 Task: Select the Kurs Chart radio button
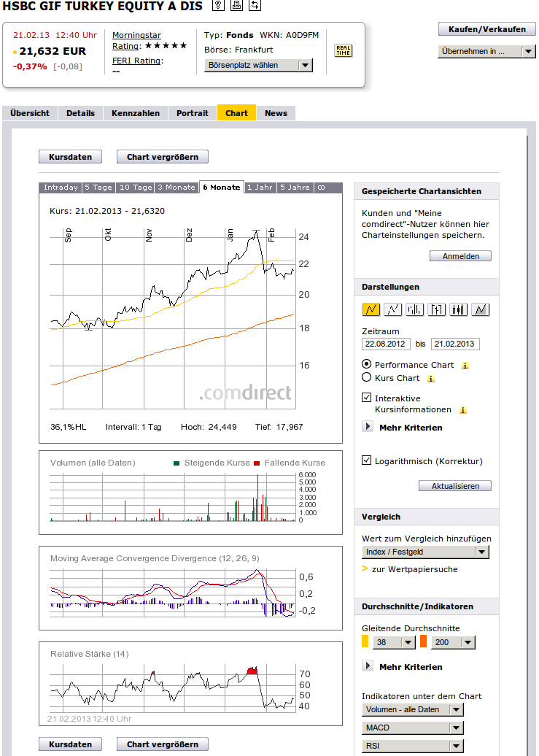pyautogui.click(x=366, y=377)
